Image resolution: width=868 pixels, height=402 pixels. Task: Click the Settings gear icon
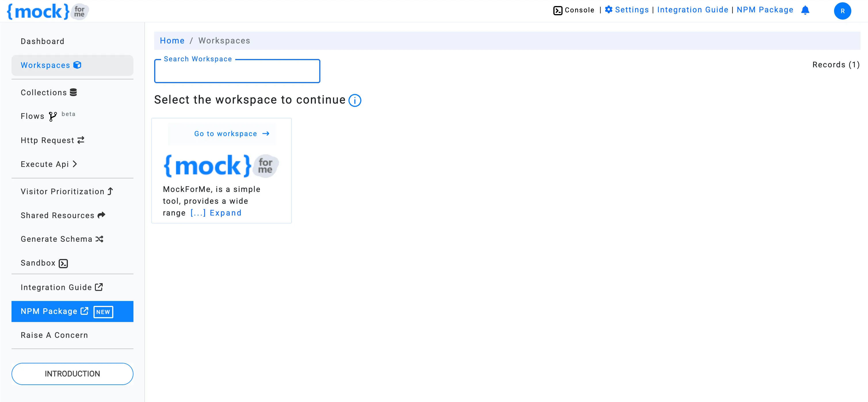pos(609,10)
